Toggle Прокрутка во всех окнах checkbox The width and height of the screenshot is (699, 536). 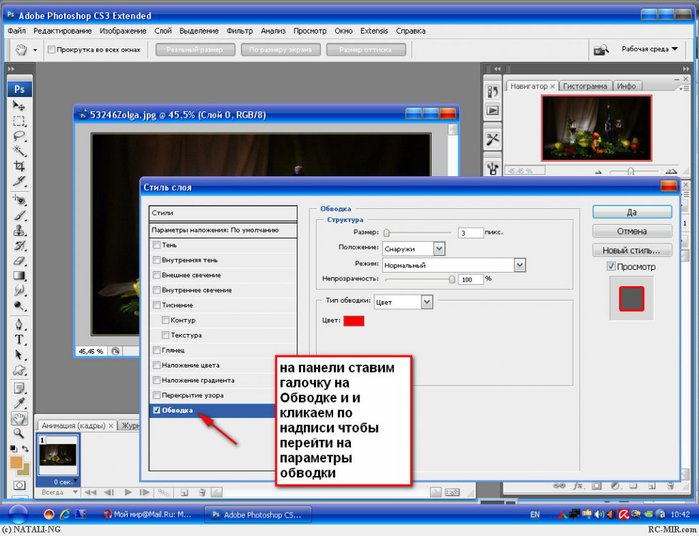52,49
